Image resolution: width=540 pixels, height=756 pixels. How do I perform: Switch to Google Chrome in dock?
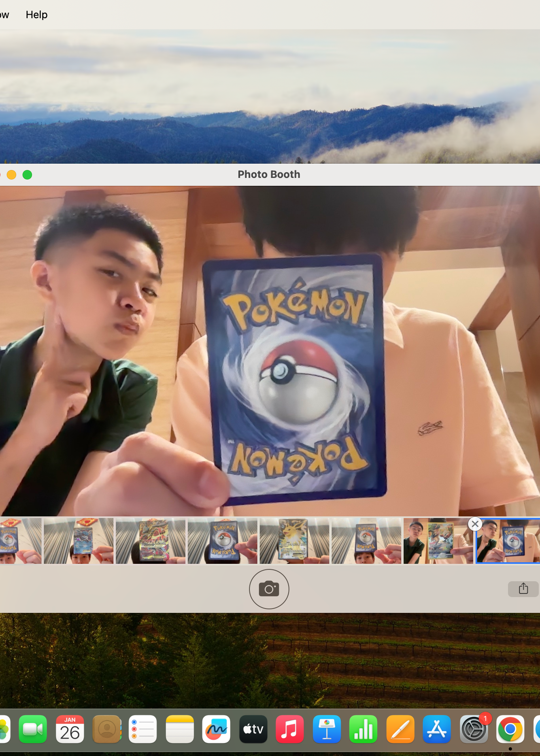click(x=510, y=729)
